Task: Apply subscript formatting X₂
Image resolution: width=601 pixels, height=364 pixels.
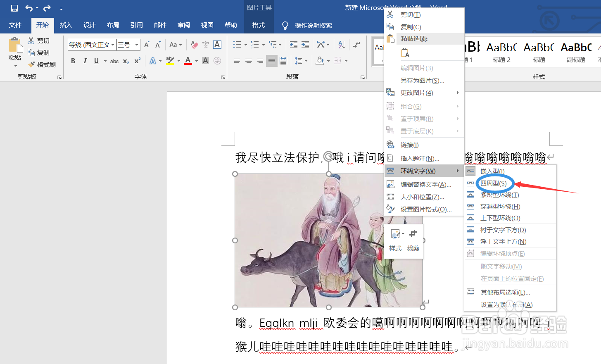Action: point(126,61)
